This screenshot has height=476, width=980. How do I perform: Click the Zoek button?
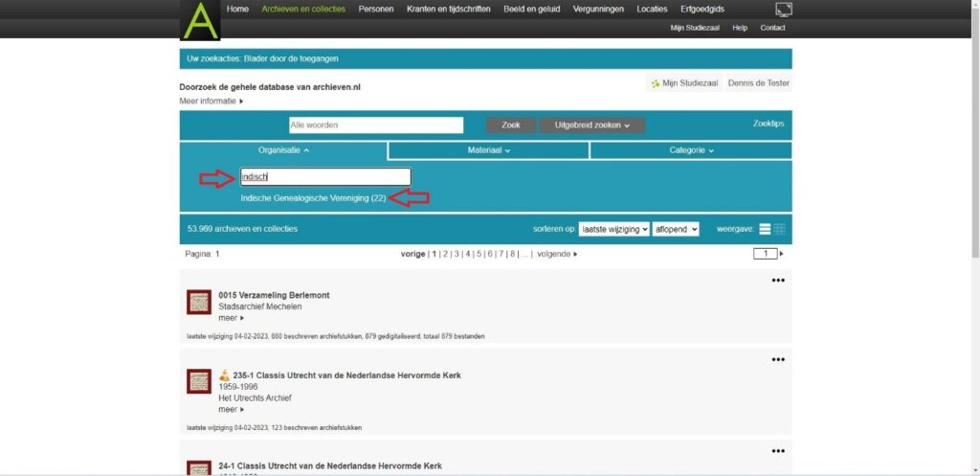tap(511, 125)
